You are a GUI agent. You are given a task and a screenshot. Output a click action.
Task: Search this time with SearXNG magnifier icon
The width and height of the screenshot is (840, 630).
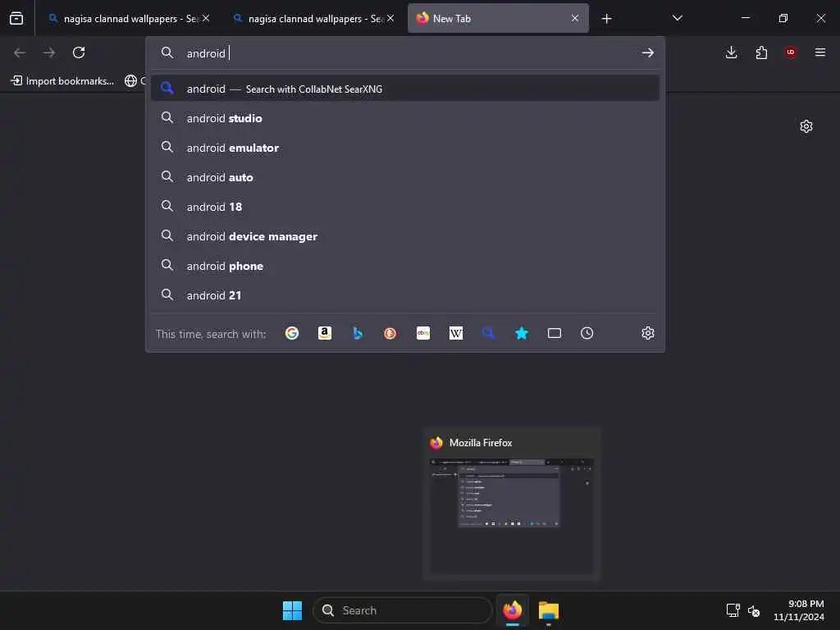pyautogui.click(x=489, y=333)
